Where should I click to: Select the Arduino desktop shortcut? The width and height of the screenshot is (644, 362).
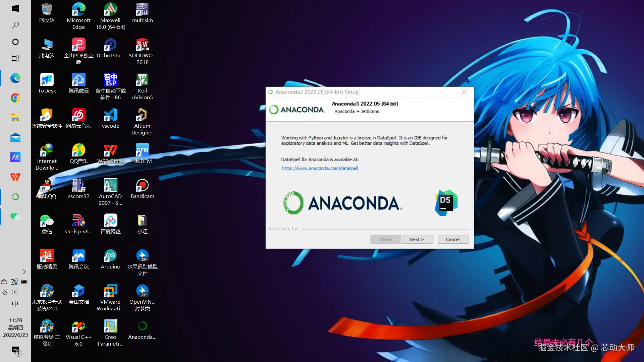coord(110,259)
